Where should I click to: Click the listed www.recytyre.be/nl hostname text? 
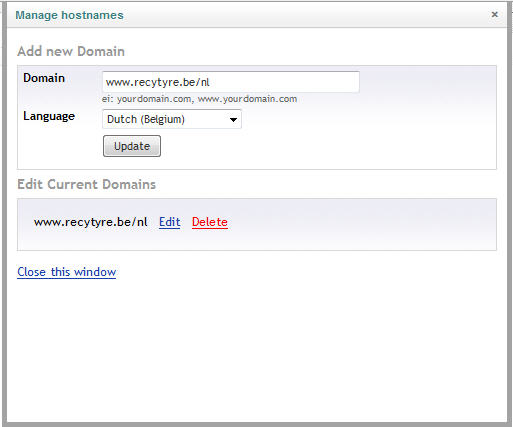91,222
